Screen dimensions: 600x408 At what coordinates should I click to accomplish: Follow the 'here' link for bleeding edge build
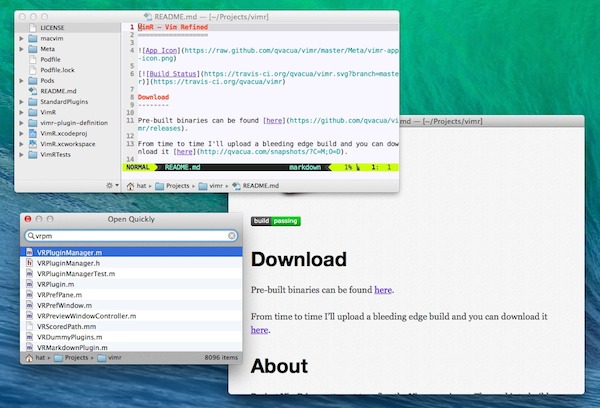point(259,329)
